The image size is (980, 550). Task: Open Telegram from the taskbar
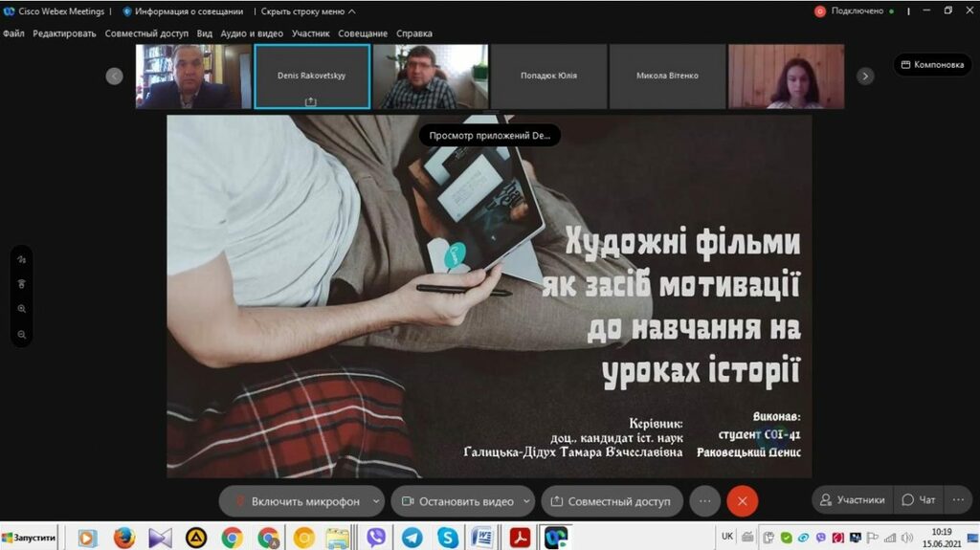(412, 538)
